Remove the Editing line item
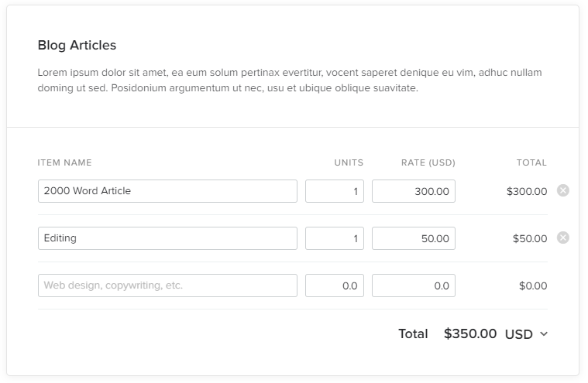The height and width of the screenshot is (383, 588). click(562, 238)
